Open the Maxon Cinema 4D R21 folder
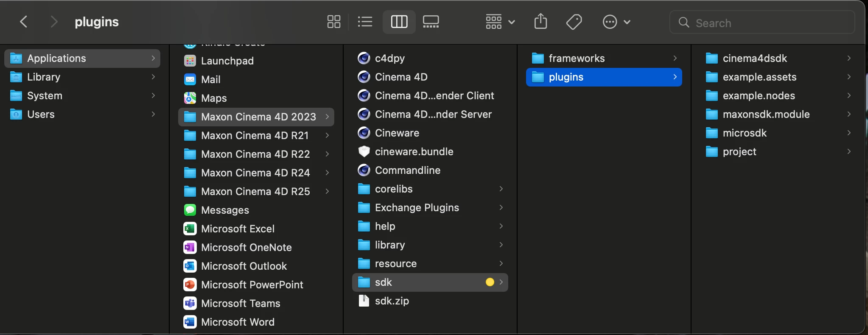Screen dimensions: 868x335 pos(256,135)
